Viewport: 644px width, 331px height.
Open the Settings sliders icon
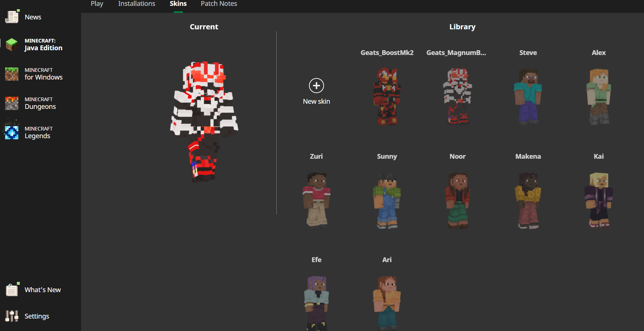tap(12, 316)
